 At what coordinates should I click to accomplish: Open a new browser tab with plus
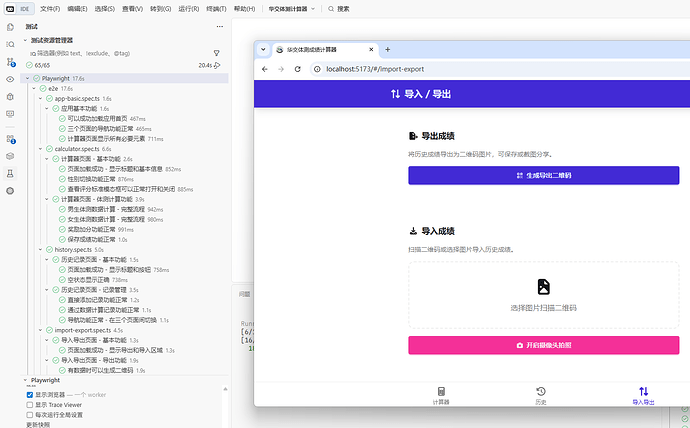click(388, 50)
